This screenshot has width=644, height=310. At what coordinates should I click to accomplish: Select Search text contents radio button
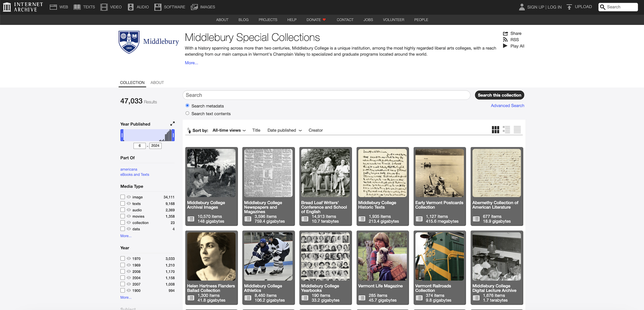187,113
